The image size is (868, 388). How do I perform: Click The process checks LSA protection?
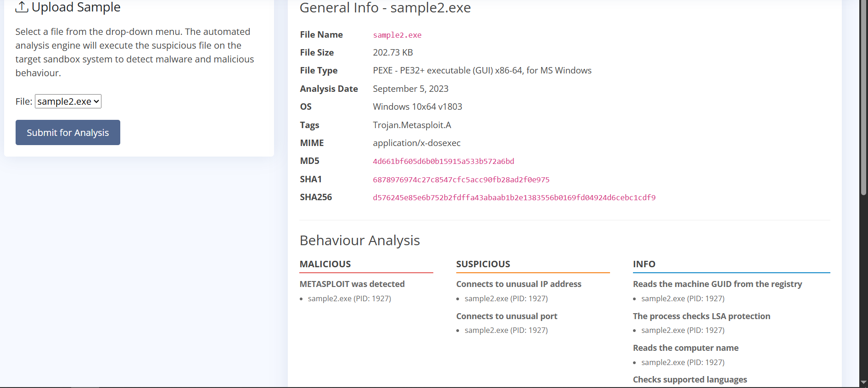pyautogui.click(x=701, y=316)
